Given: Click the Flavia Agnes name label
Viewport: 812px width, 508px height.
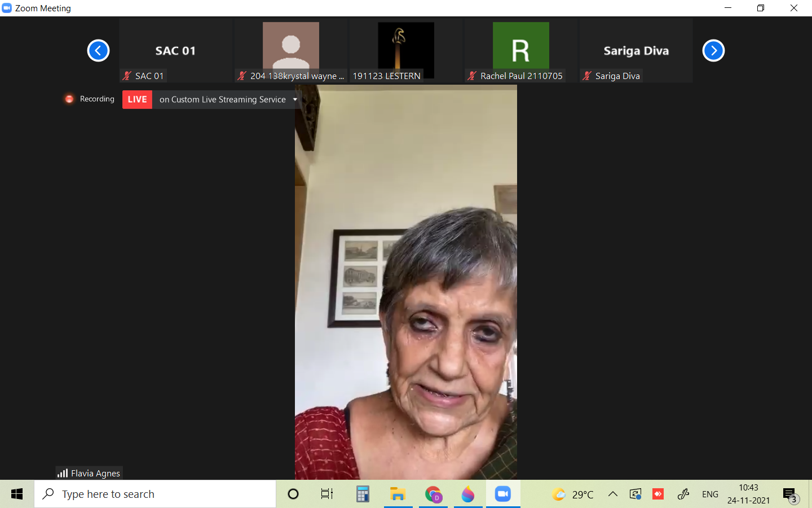Looking at the screenshot, I should click(95, 473).
